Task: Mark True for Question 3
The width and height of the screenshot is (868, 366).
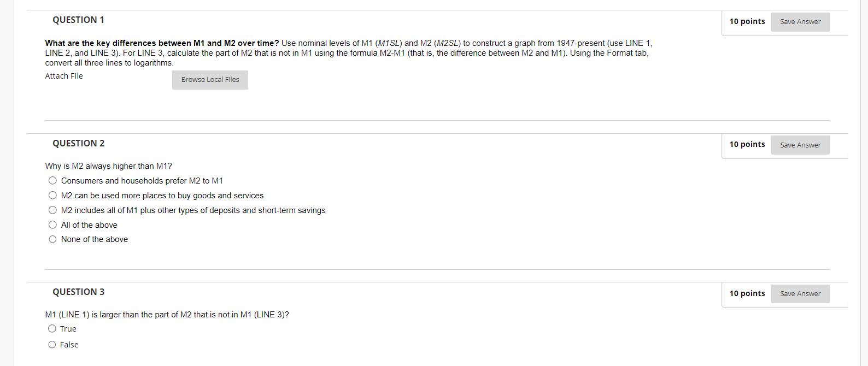Action: pyautogui.click(x=52, y=328)
